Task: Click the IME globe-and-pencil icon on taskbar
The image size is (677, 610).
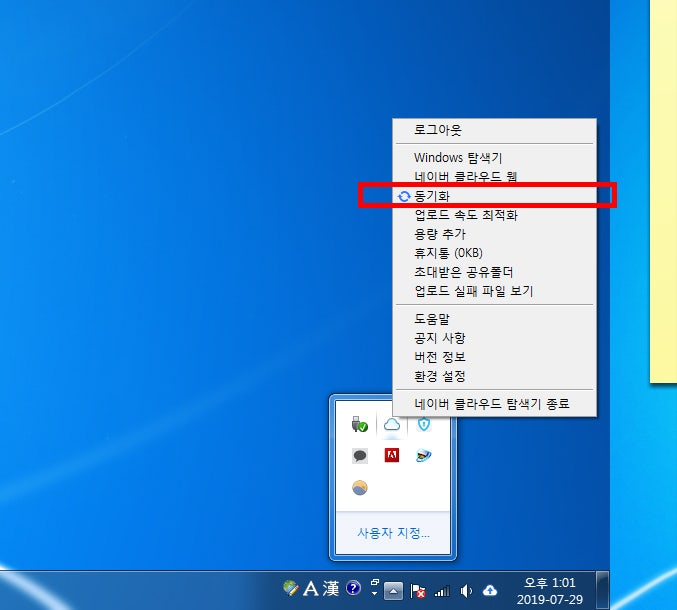Action: coord(291,588)
